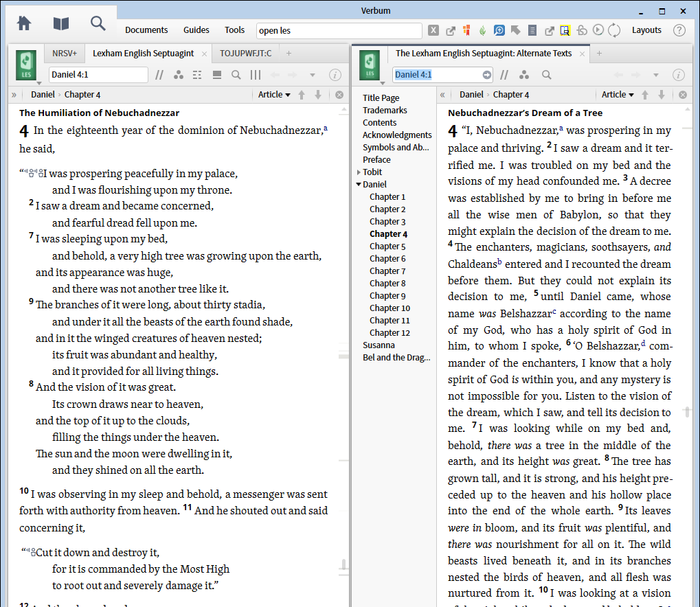Open the Library book icon

pos(60,23)
